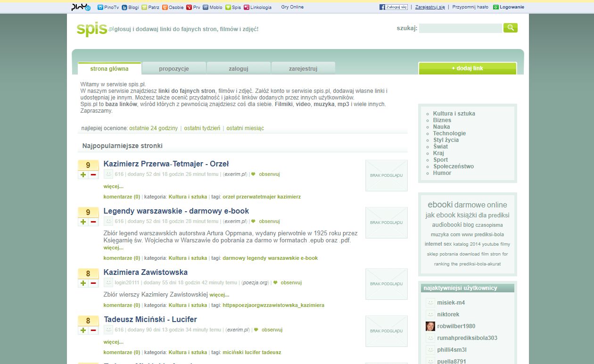
Task: Open Technologie sidebar category
Action: 449,133
